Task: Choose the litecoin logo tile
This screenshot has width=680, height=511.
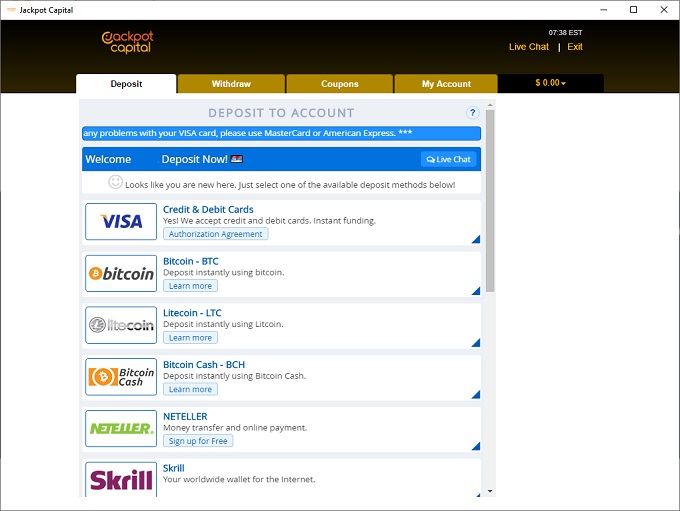Action: coord(121,325)
